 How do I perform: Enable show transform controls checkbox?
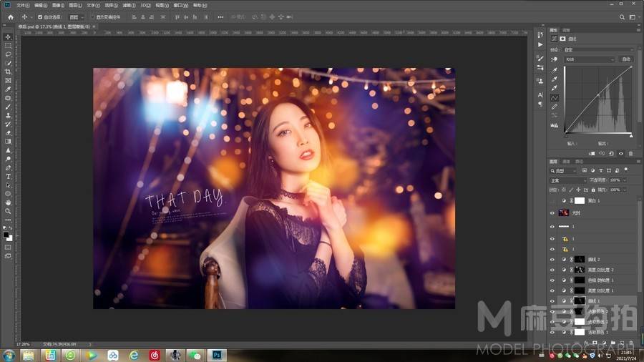[92, 16]
